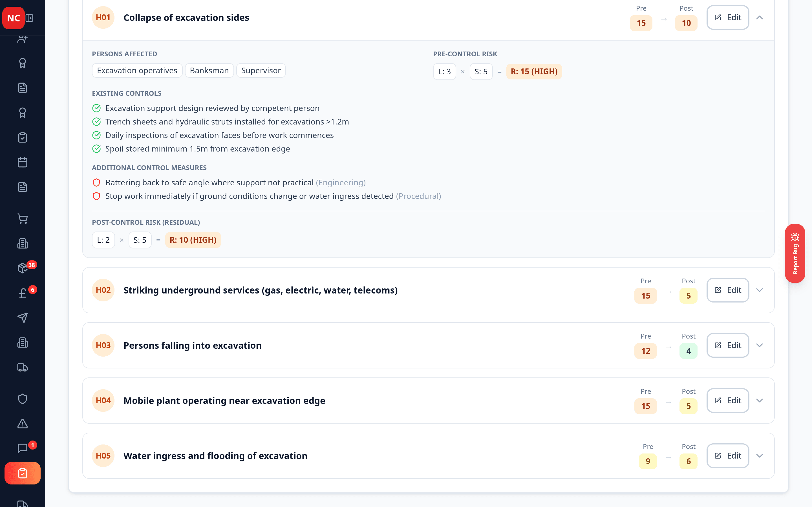Click the H03 post-control risk score 4 badge

688,351
